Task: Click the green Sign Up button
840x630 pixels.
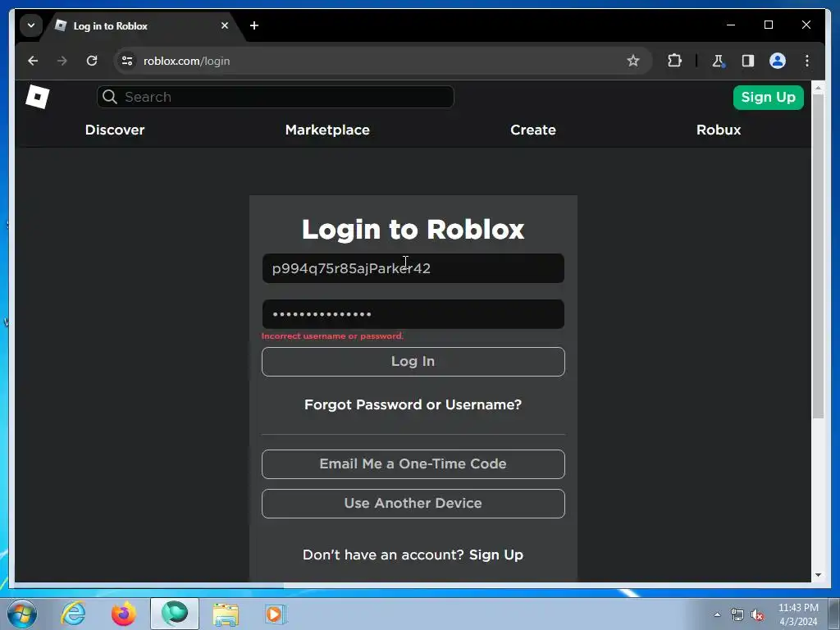Action: coord(768,98)
